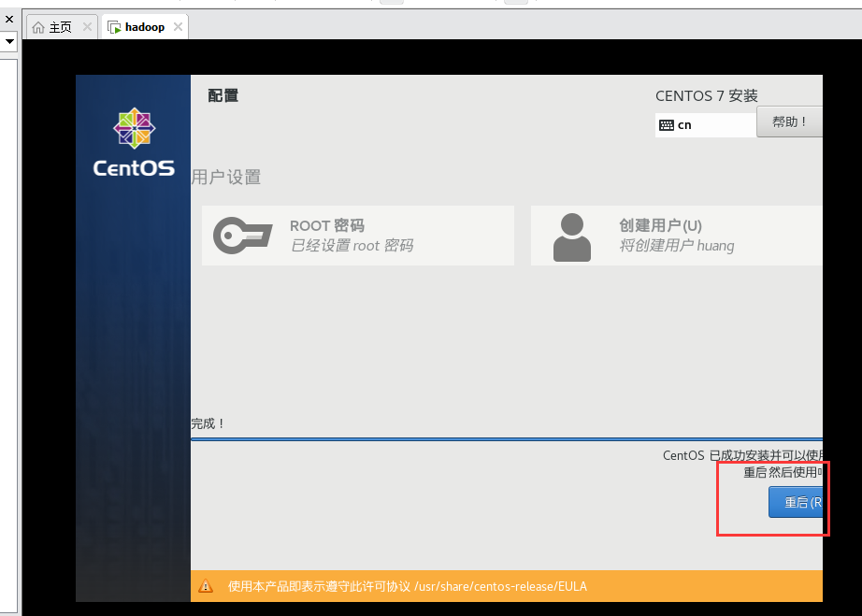This screenshot has width=862, height=616.
Task: Open the ROOT 密码 setting
Action: pyautogui.click(x=358, y=236)
